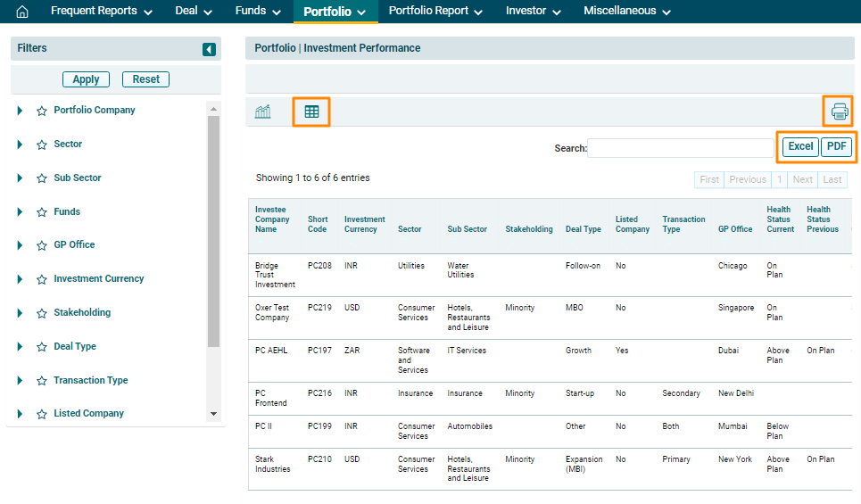Switch to chart view icon
861x504 pixels.
(263, 112)
